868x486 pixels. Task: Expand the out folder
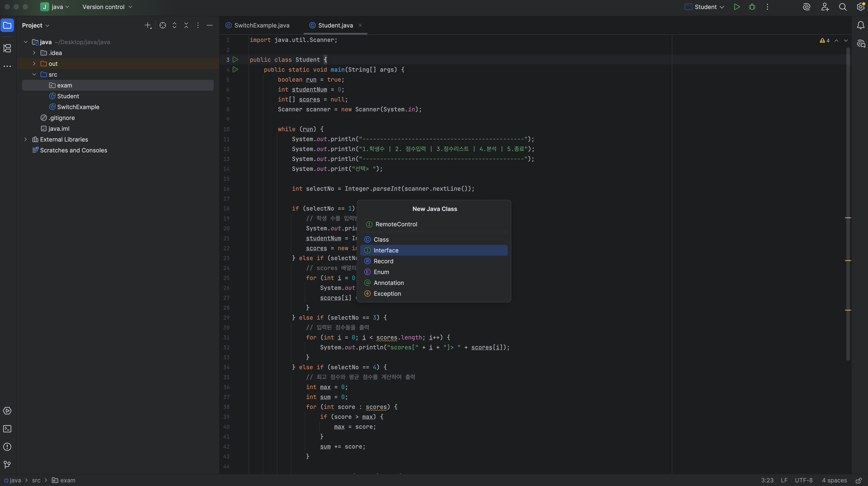34,64
